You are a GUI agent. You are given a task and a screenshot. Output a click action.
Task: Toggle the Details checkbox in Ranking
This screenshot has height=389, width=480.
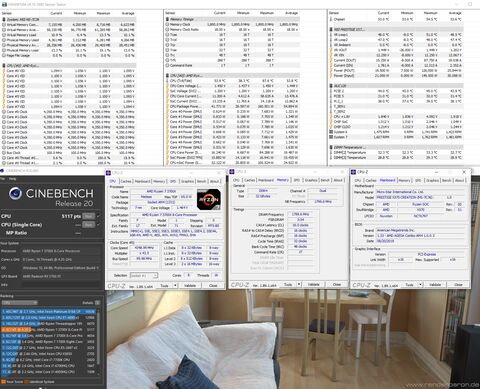point(97,303)
